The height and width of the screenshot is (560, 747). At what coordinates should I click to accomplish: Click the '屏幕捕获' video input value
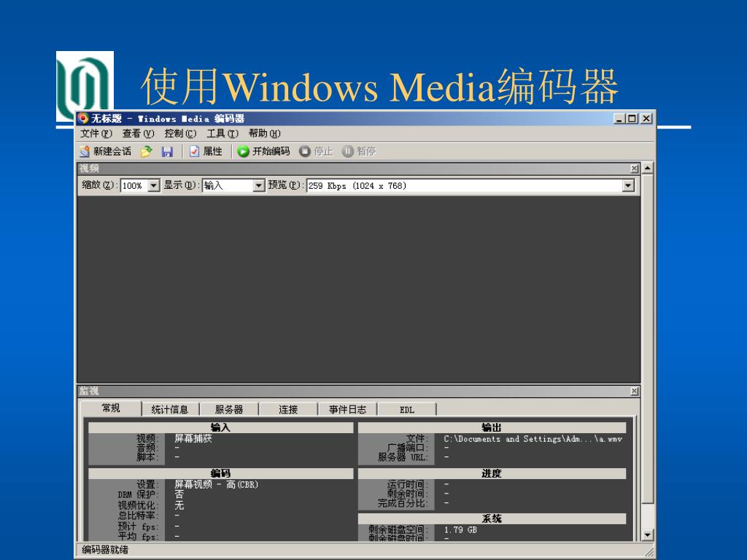(193, 438)
